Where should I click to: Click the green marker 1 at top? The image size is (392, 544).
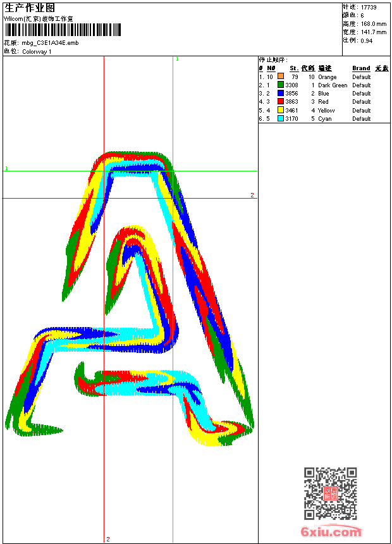[x=177, y=59]
